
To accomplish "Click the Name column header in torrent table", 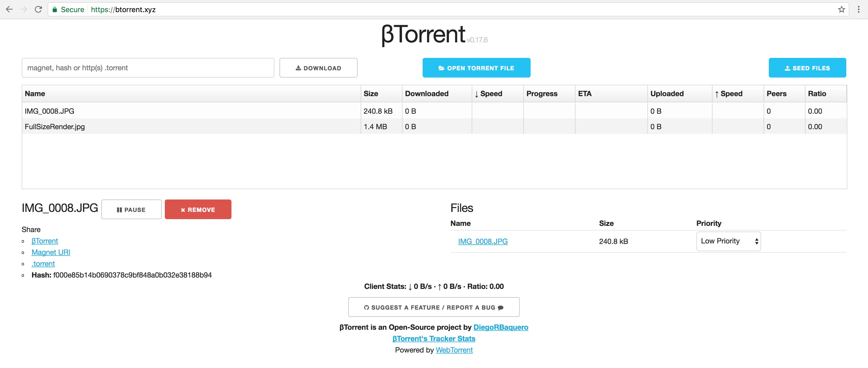I will [x=191, y=94].
